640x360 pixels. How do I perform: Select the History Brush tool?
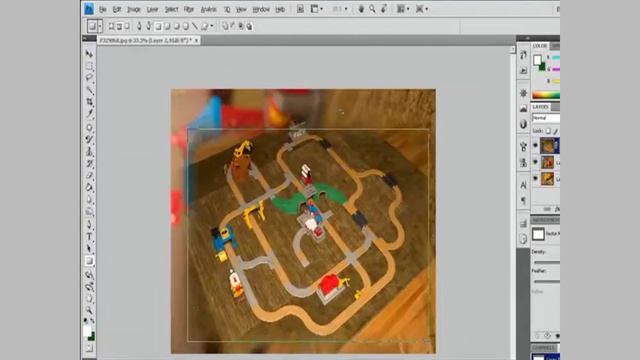coord(89,164)
